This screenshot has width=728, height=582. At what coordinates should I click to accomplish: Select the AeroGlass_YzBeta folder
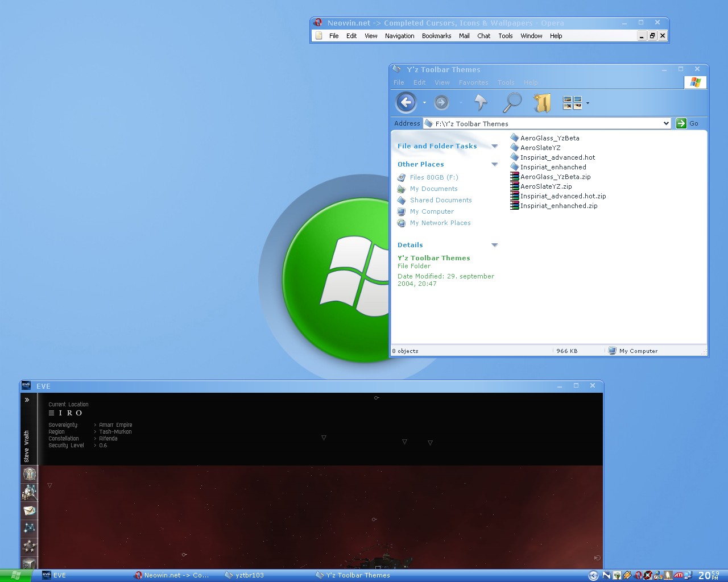tap(545, 138)
